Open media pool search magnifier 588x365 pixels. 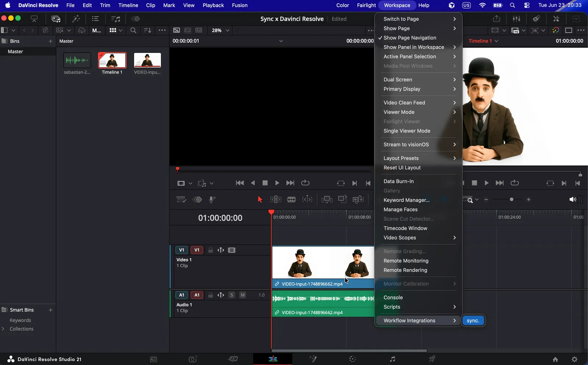[133, 31]
